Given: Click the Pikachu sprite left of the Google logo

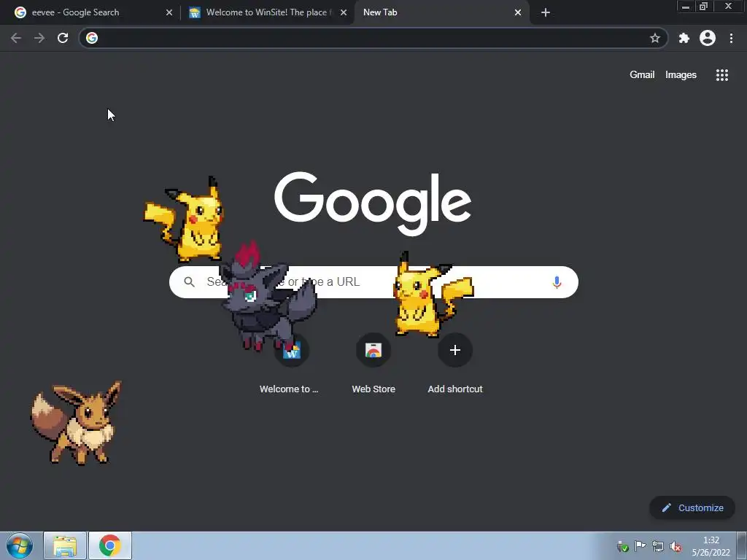Looking at the screenshot, I should [x=185, y=220].
